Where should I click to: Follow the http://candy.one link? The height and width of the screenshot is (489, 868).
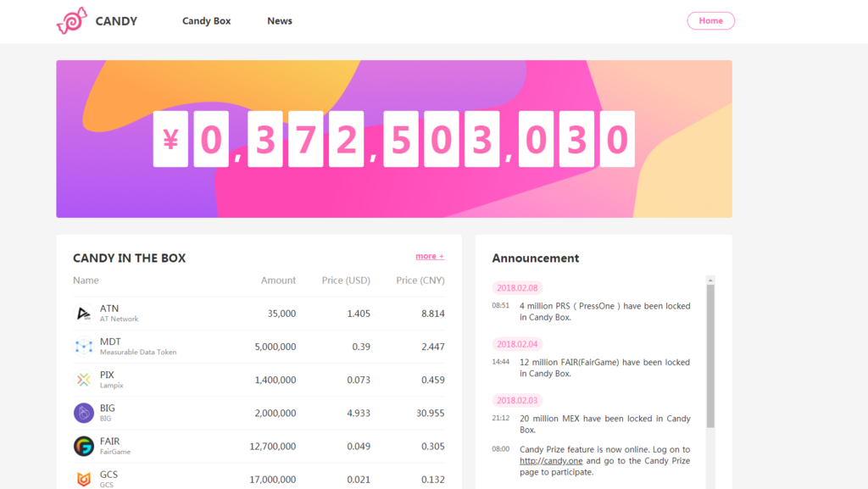click(x=551, y=461)
